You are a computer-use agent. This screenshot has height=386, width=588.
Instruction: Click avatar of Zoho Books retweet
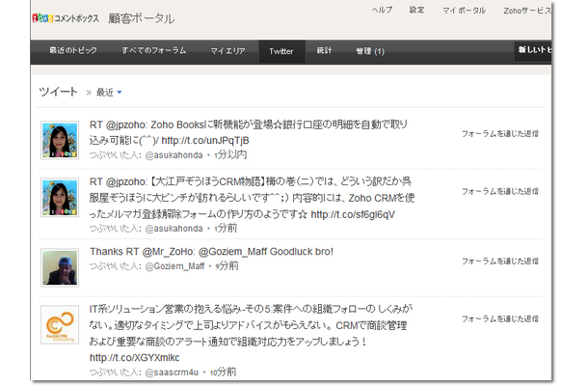(x=60, y=141)
